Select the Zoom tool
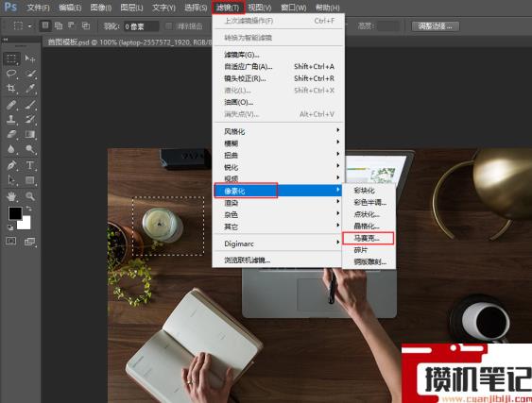532x403 pixels. [x=30, y=196]
